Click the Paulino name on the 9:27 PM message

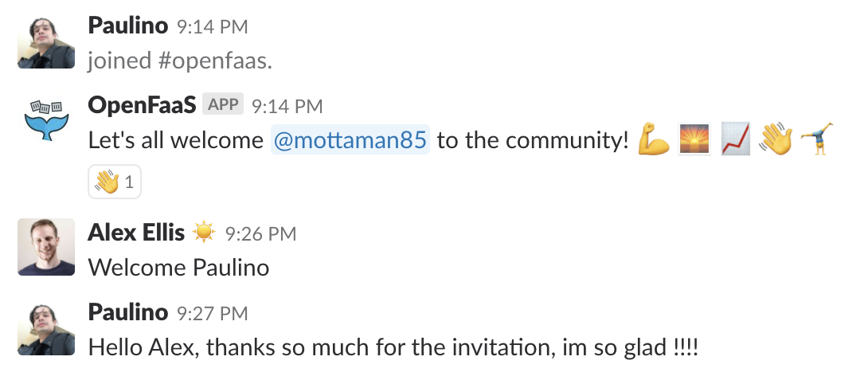tap(128, 312)
